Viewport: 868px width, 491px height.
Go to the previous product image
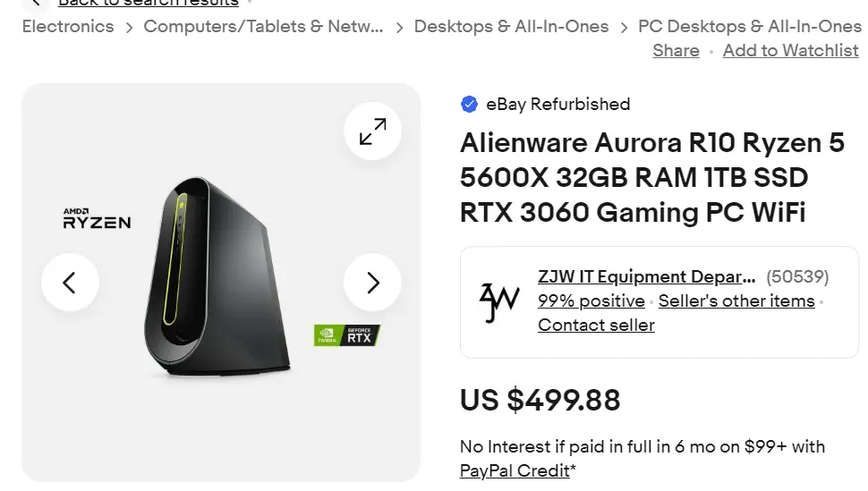pos(70,283)
